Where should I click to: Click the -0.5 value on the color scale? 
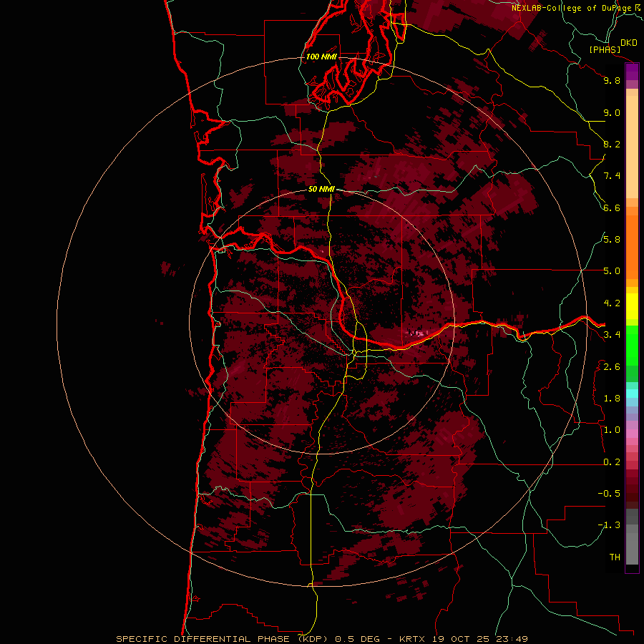(x=609, y=494)
